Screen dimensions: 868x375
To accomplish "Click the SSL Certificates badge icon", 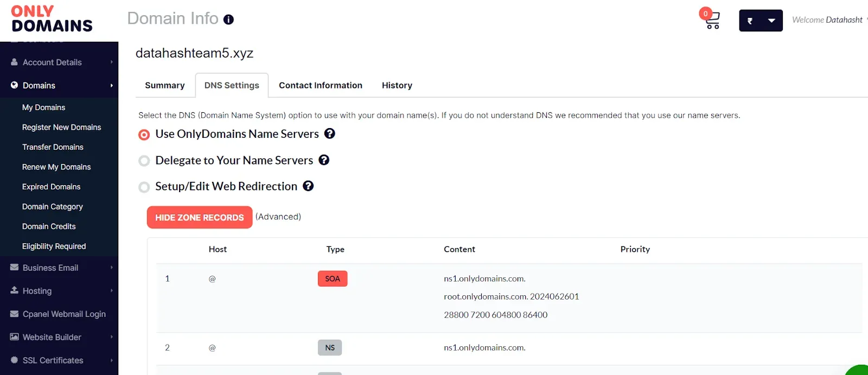I will pyautogui.click(x=14, y=360).
